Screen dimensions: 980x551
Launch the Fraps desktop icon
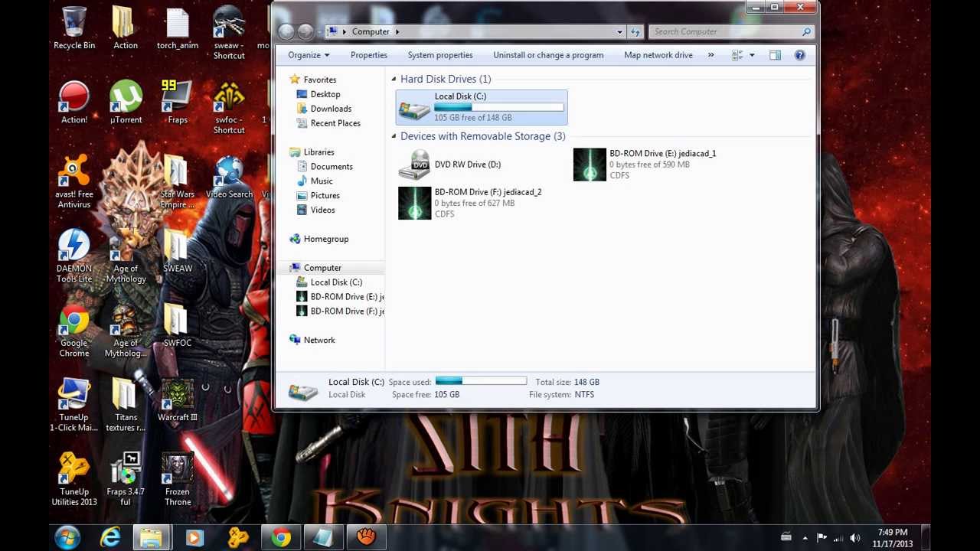point(178,103)
